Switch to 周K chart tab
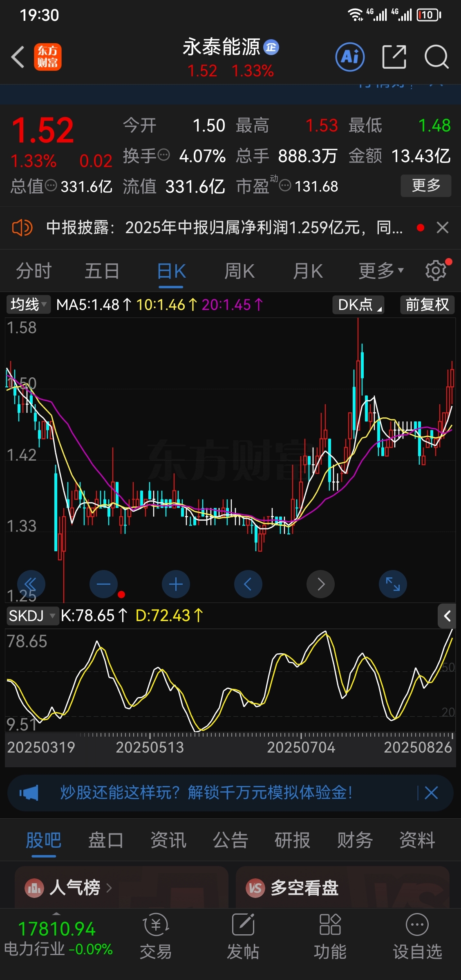Image resolution: width=461 pixels, height=980 pixels. (239, 271)
